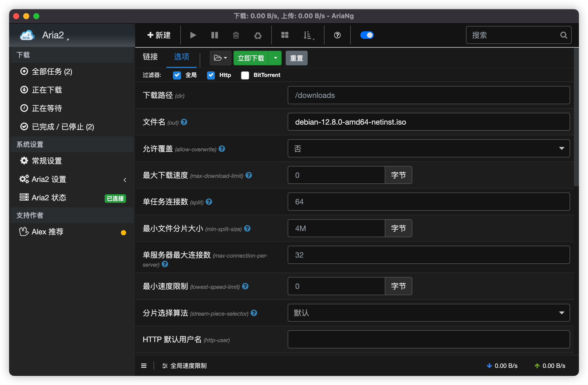Click the 已连接 status badge

point(115,199)
